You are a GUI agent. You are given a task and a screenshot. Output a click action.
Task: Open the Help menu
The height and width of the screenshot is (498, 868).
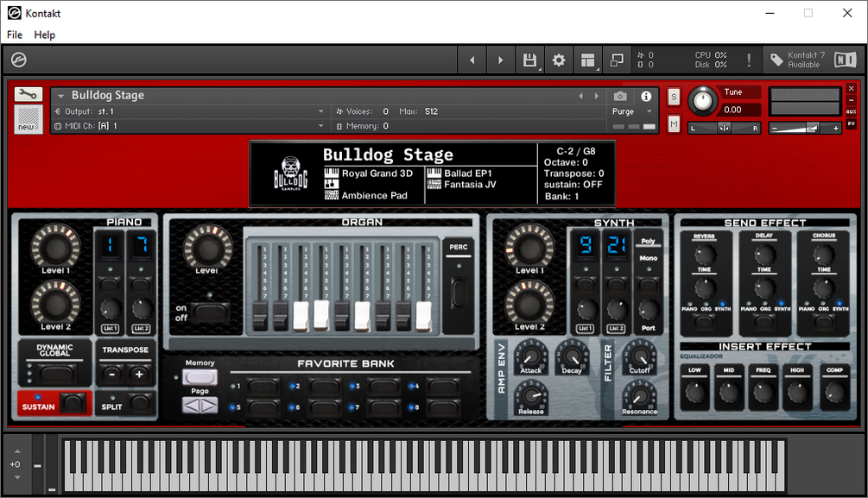pos(44,35)
